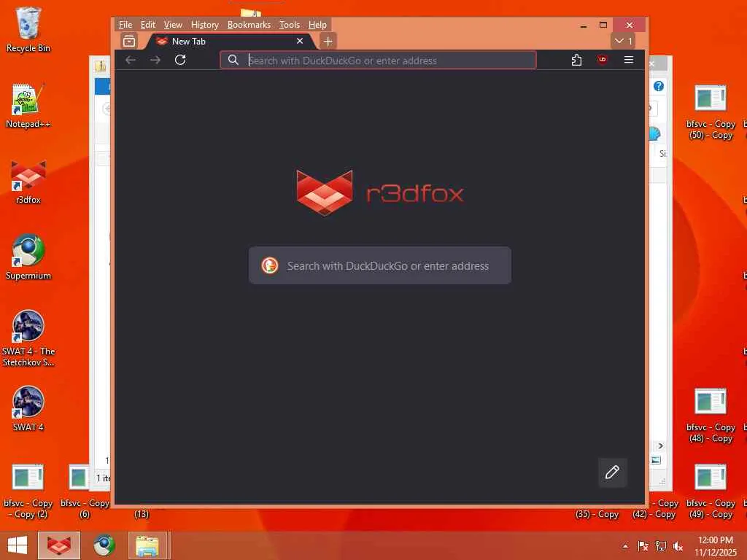Image resolution: width=747 pixels, height=560 pixels.
Task: Open the Edit menu
Action: pos(147,25)
